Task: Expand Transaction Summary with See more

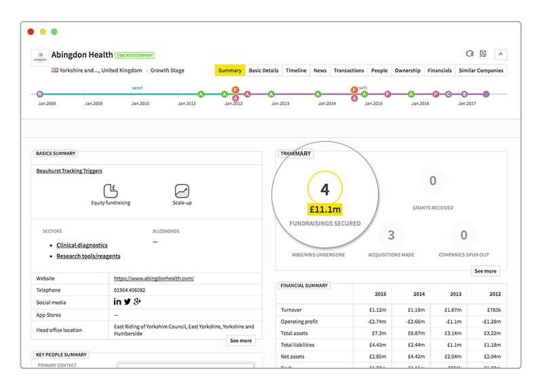Action: click(x=485, y=271)
